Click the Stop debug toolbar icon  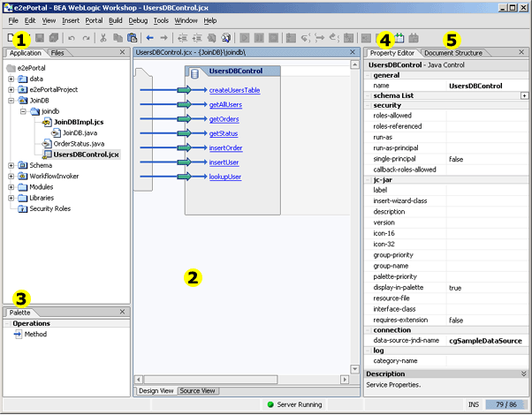click(x=273, y=38)
